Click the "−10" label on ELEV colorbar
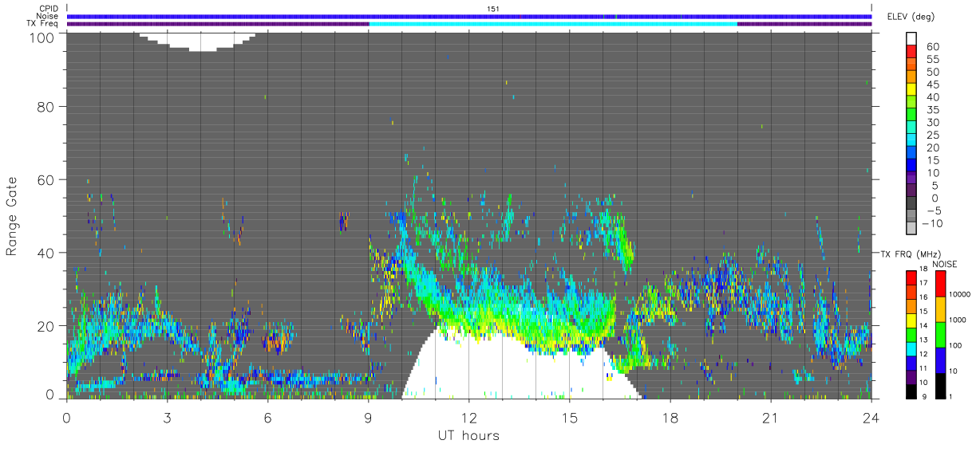 [x=933, y=223]
